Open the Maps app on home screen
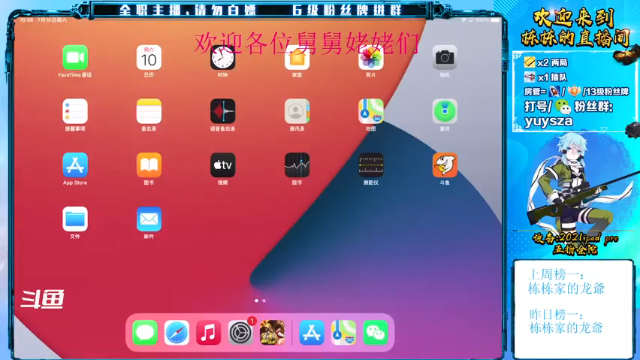The height and width of the screenshot is (360, 640). (x=371, y=111)
